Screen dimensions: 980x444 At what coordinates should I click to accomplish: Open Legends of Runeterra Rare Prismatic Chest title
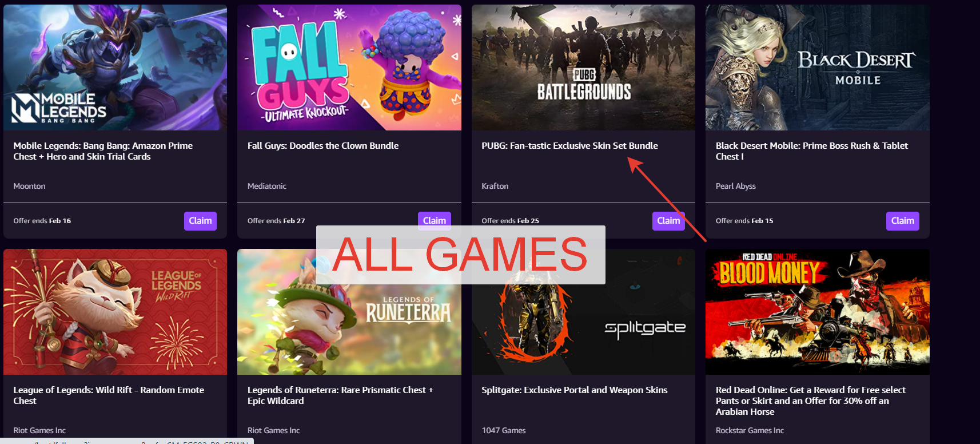point(340,395)
